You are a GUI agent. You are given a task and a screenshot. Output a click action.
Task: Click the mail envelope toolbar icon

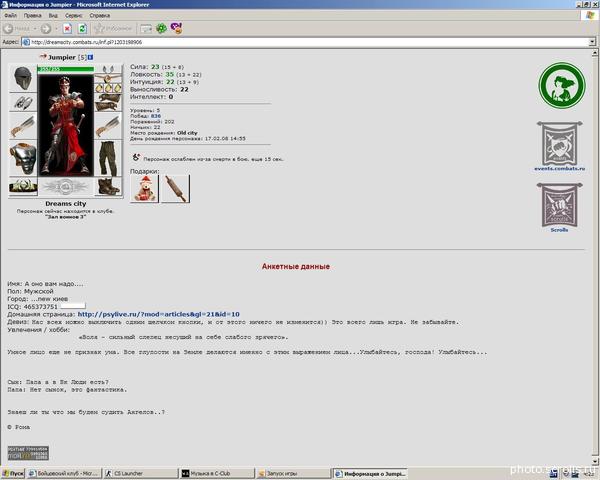(x=146, y=29)
